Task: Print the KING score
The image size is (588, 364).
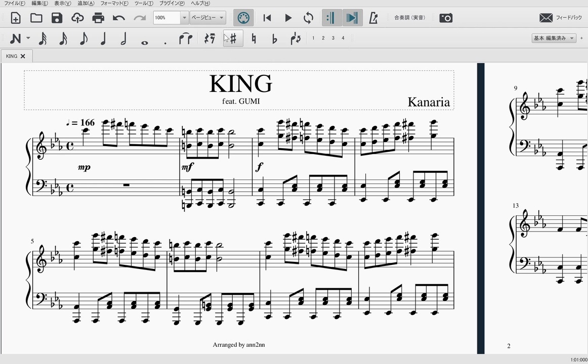Action: pyautogui.click(x=98, y=18)
